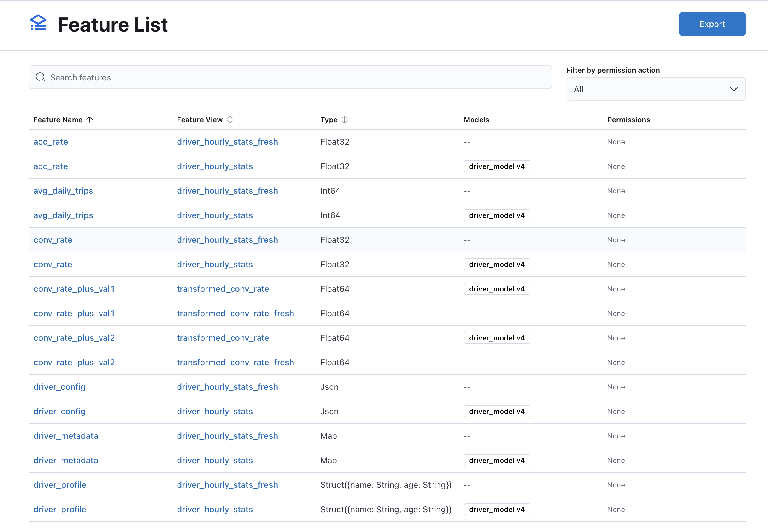This screenshot has height=532, width=768.
Task: Sort ascending arrow next to Feature Name
Action: point(90,119)
